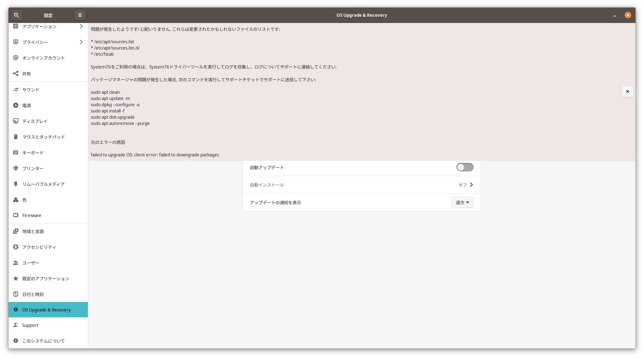644x358 pixels.
Task: Dismiss the error message with the X button
Action: [627, 91]
